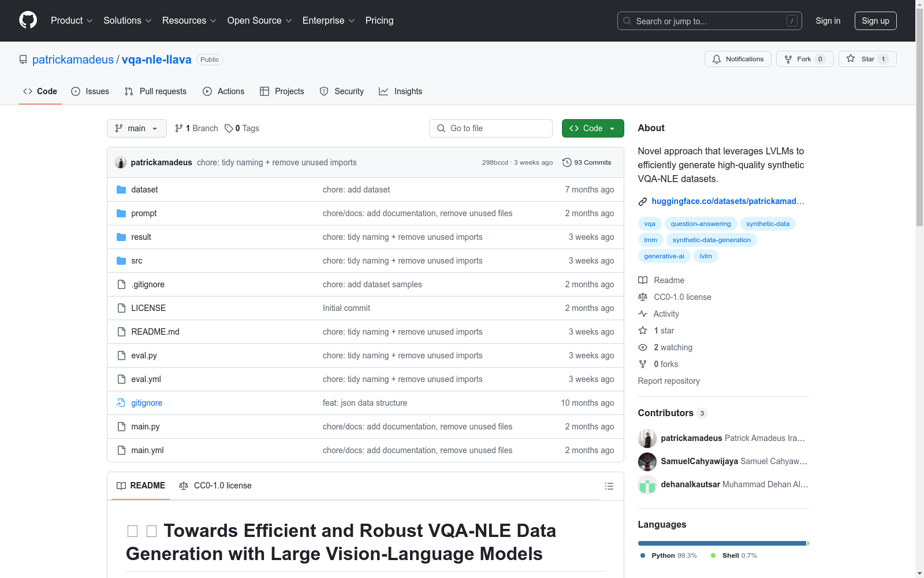Screen dimensions: 924x578
Task: Click the star icon next to '1 star'
Action: (x=643, y=331)
